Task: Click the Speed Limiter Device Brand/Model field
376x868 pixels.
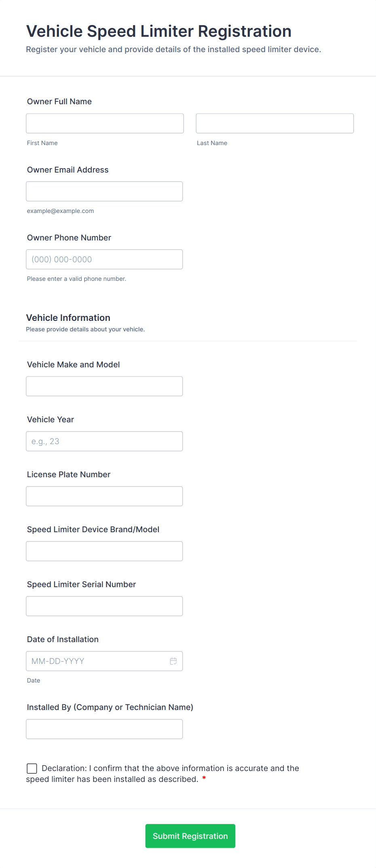Action: coord(104,551)
